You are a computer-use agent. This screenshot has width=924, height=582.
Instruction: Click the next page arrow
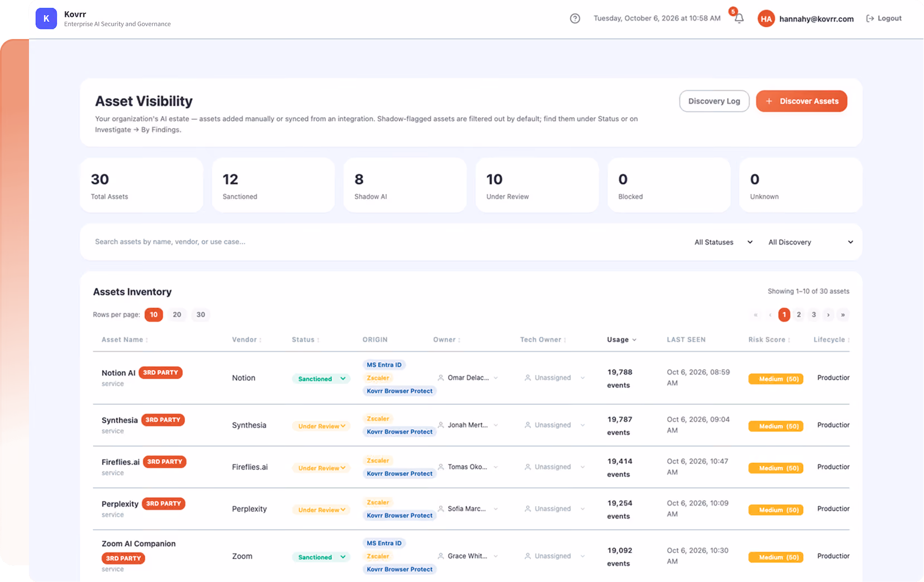coord(828,314)
